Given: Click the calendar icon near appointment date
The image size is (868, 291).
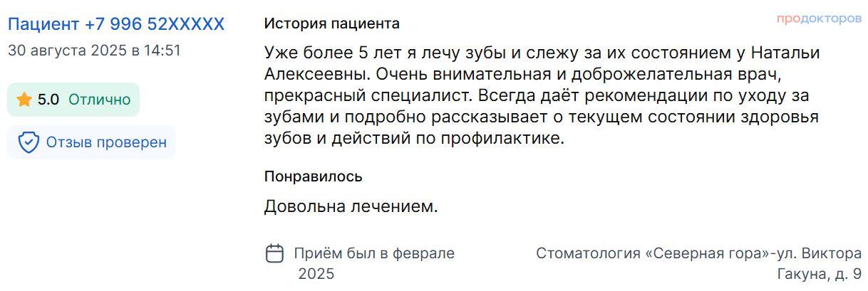Looking at the screenshot, I should 274,253.
